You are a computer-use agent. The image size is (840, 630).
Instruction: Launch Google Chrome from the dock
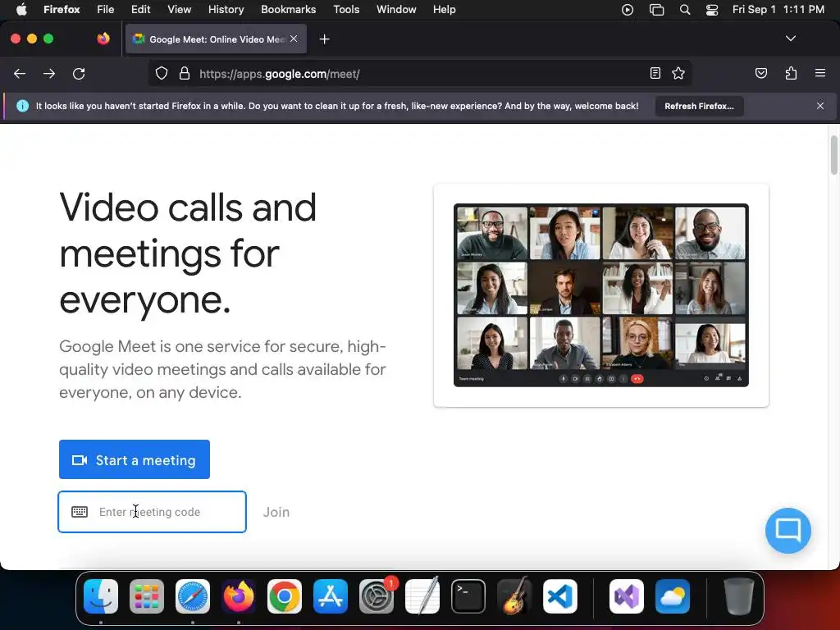tap(285, 596)
